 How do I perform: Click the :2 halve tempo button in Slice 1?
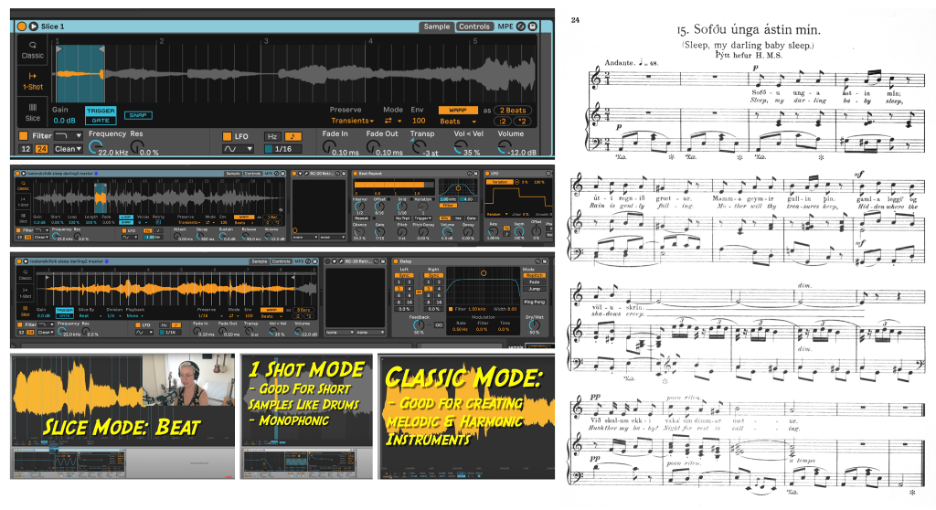pos(503,121)
